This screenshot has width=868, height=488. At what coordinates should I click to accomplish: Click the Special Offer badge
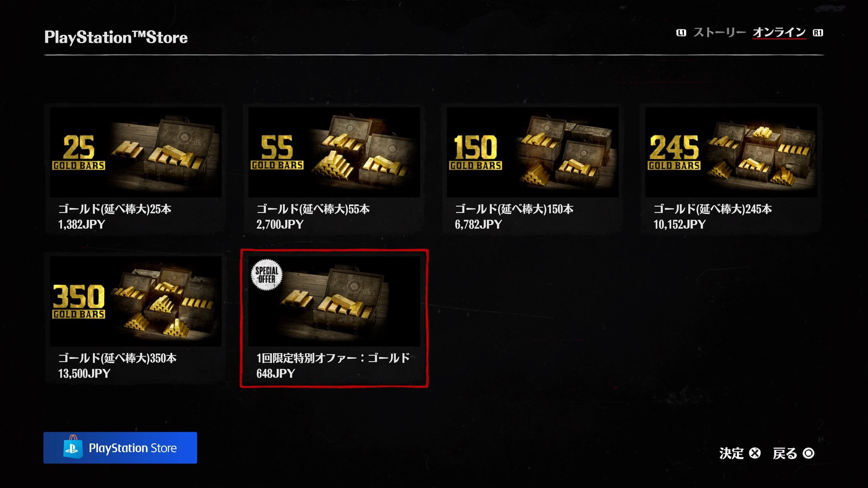(x=267, y=275)
